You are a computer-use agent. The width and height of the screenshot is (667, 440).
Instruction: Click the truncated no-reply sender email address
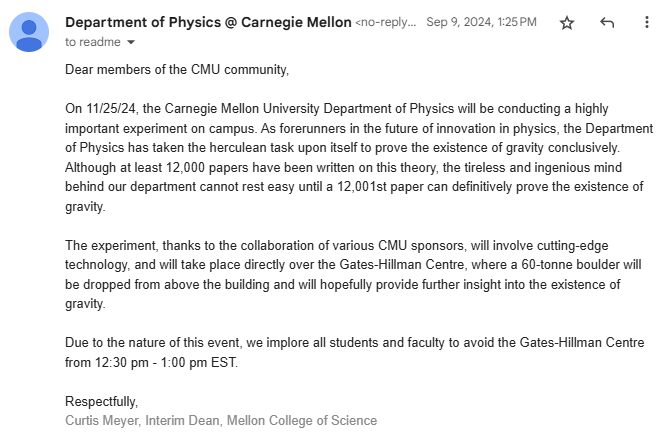385,22
